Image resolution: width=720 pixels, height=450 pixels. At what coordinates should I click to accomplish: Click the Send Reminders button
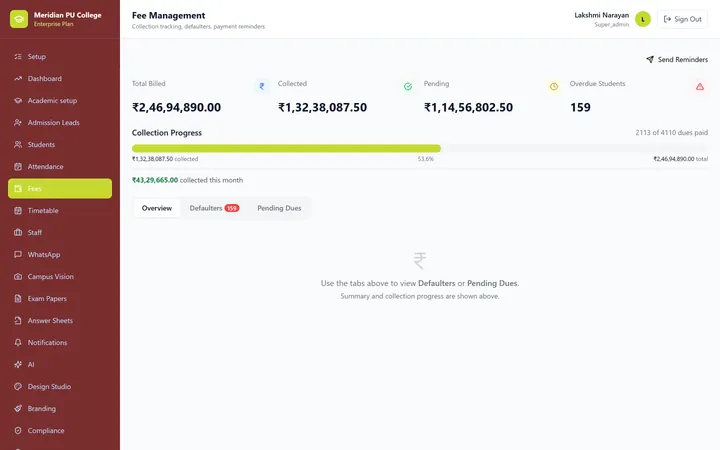coord(677,59)
